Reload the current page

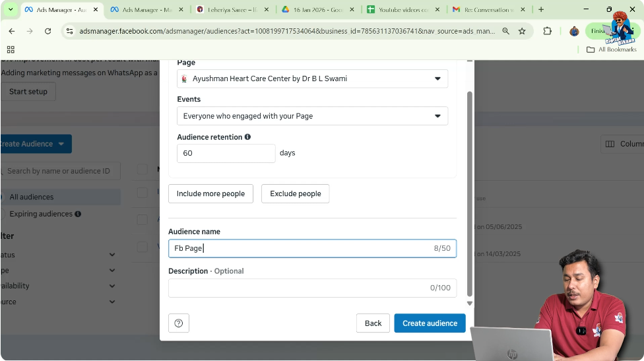coord(48,31)
